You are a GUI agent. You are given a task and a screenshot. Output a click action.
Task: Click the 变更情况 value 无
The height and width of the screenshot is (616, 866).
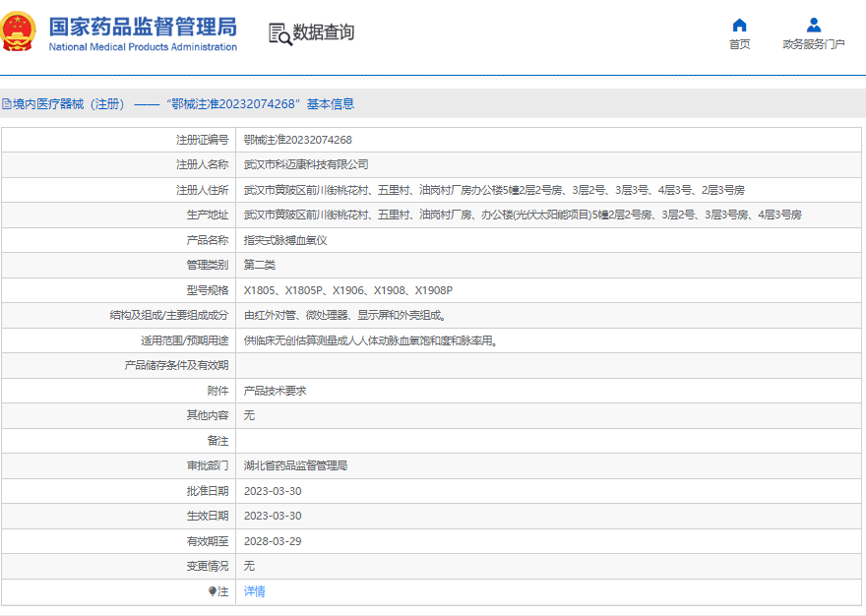(x=249, y=566)
